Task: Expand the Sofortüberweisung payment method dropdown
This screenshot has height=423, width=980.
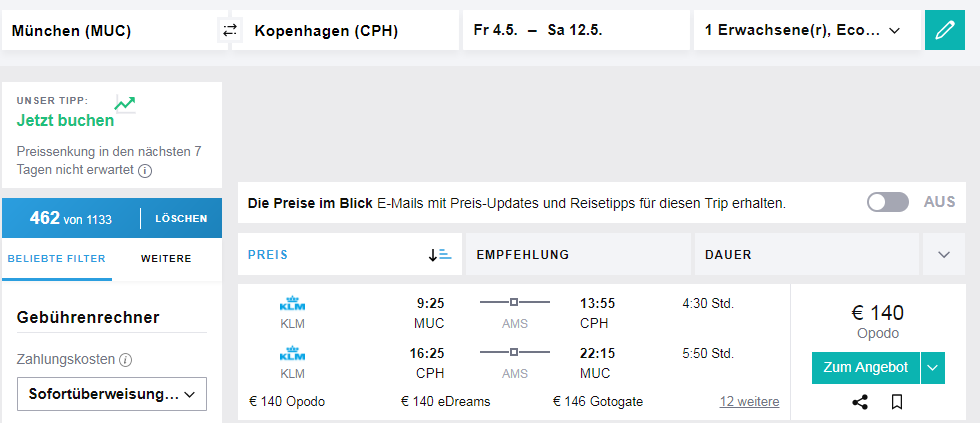Action: (112, 394)
